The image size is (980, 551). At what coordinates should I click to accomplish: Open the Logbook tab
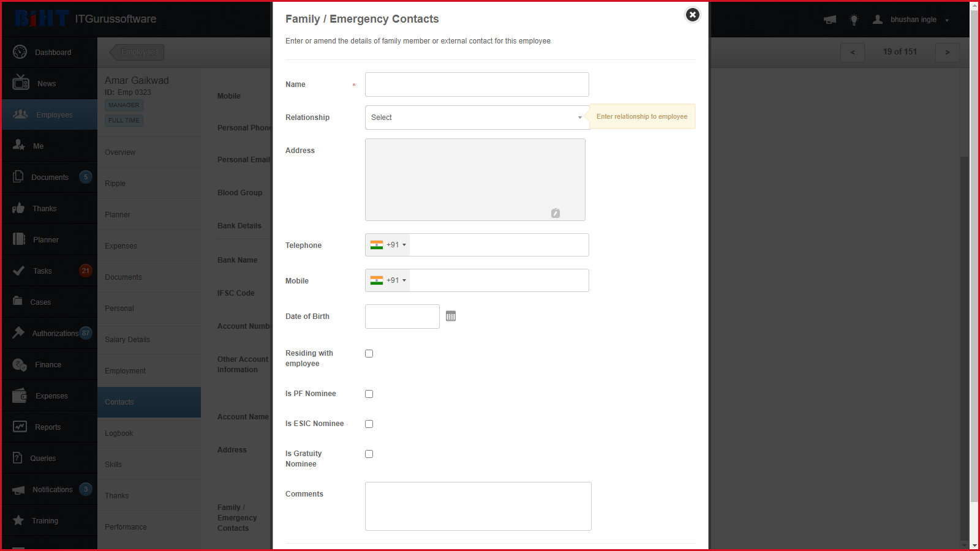[149, 433]
